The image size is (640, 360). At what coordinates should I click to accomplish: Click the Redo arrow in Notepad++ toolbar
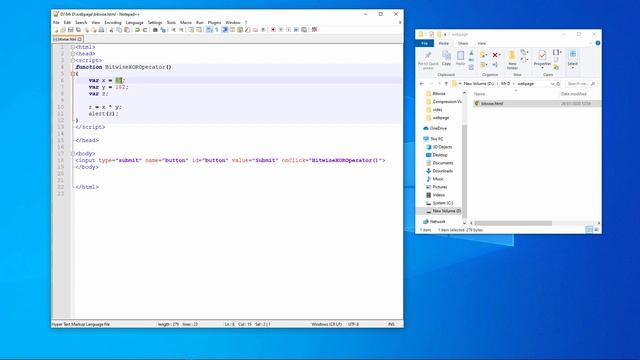pos(145,30)
